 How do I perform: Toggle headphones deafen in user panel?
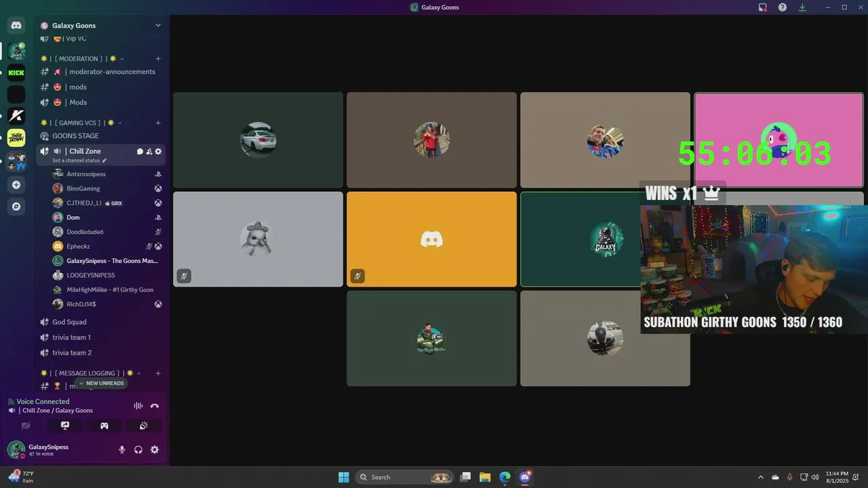point(138,449)
